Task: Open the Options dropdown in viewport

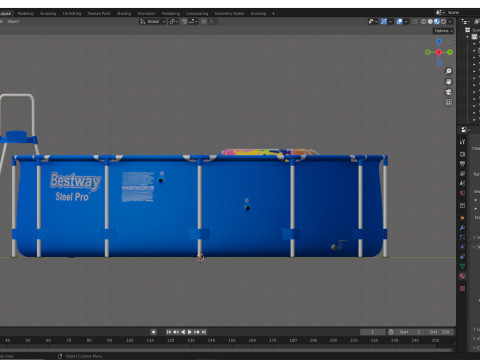Action: 444,31
